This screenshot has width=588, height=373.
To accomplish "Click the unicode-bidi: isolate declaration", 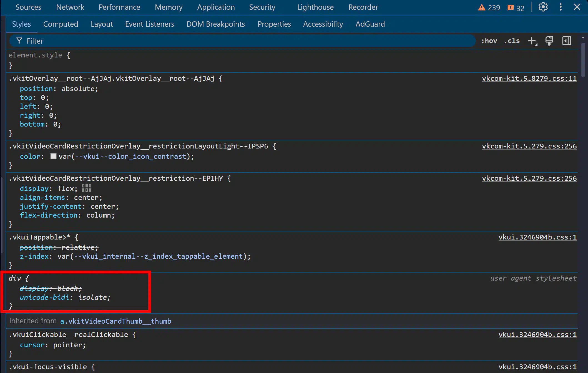I will [65, 298].
